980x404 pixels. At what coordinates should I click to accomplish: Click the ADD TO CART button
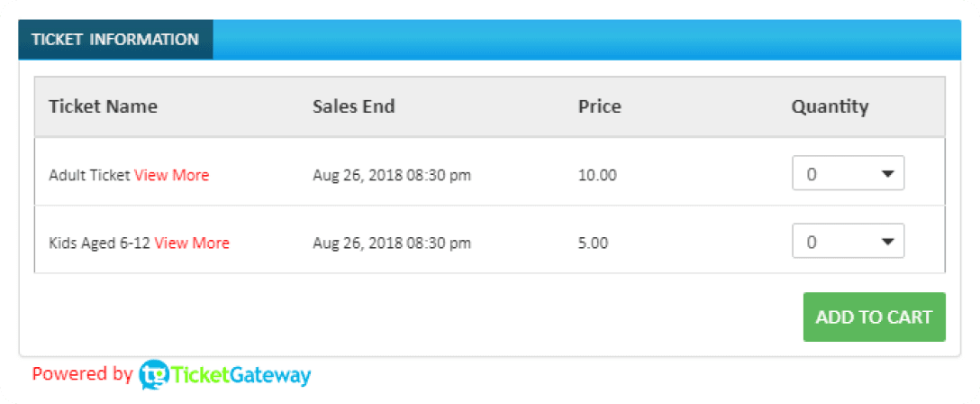[874, 317]
